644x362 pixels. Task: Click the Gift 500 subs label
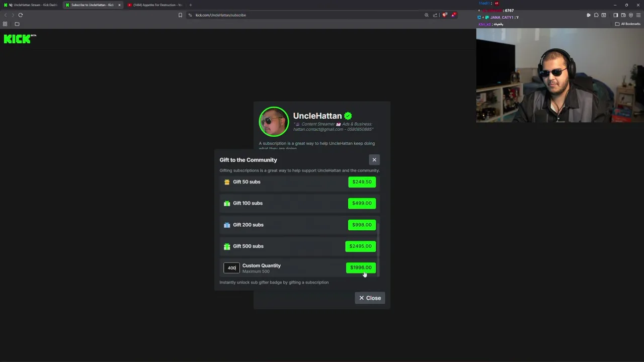pos(248,246)
